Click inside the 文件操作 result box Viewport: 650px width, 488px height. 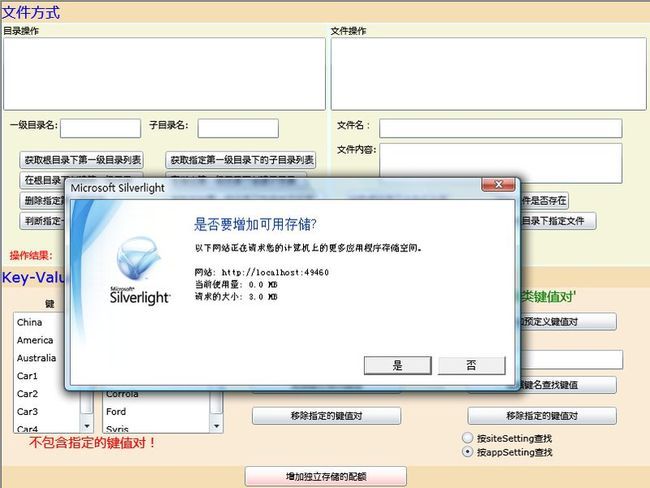(488, 74)
